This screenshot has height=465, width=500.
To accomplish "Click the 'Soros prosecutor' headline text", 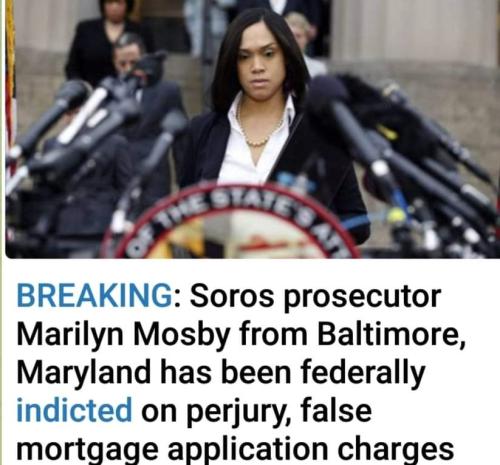I will click(x=316, y=296).
